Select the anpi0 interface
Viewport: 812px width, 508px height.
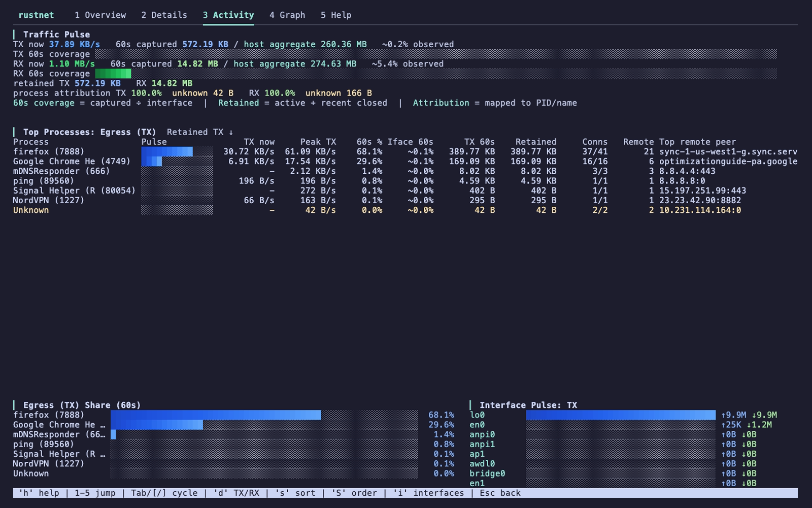(482, 434)
